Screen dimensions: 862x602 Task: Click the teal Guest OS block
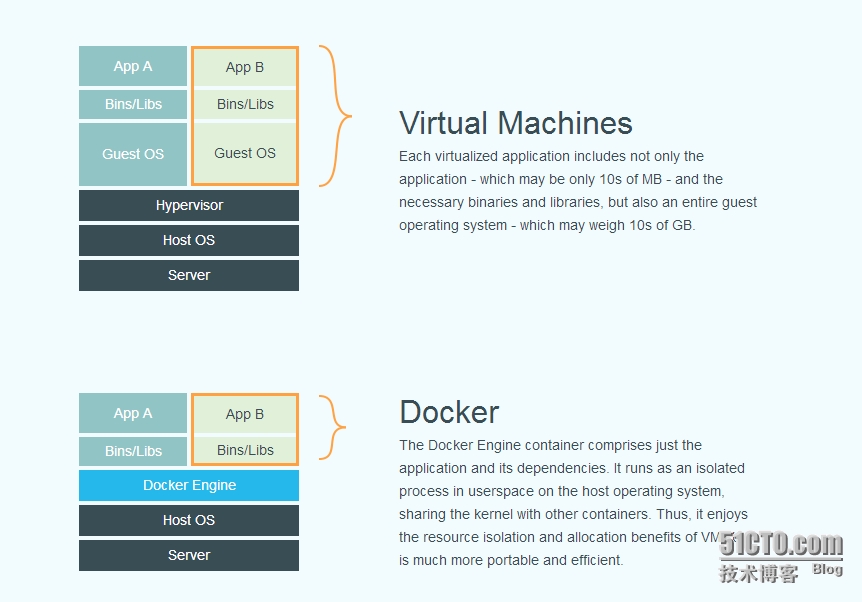(x=133, y=154)
